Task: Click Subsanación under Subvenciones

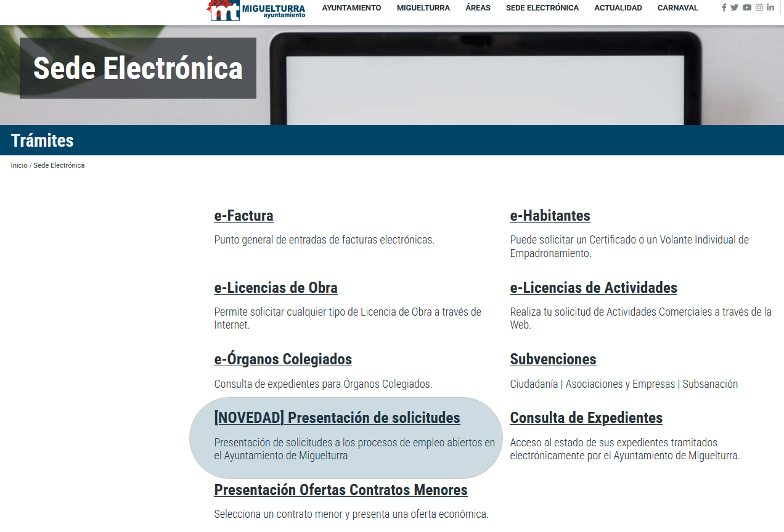Action: (x=710, y=384)
